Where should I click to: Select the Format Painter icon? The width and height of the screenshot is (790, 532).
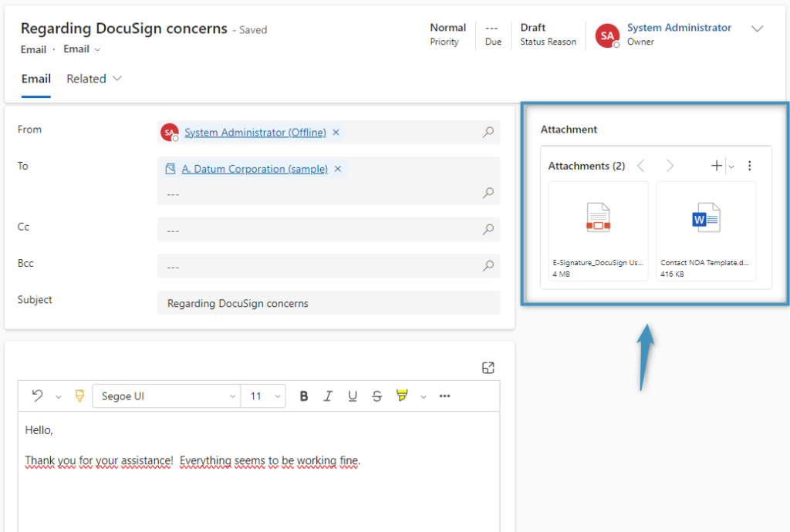[x=79, y=396]
